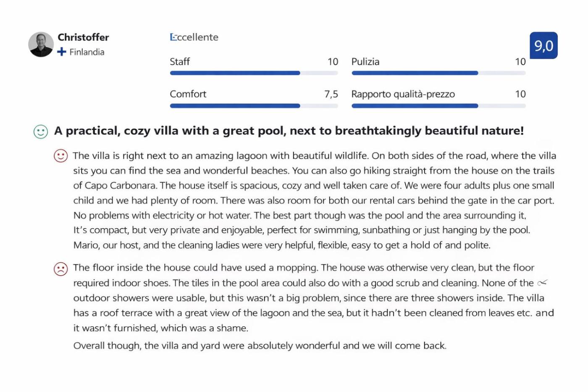The width and height of the screenshot is (588, 392).
Task: Click the Eccellente rating heading
Action: point(194,37)
